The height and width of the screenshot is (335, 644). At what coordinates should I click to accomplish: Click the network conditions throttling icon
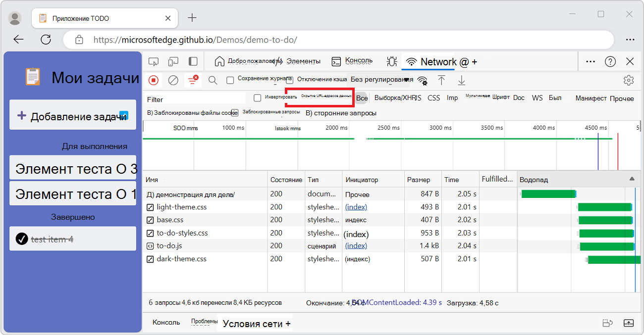click(423, 80)
